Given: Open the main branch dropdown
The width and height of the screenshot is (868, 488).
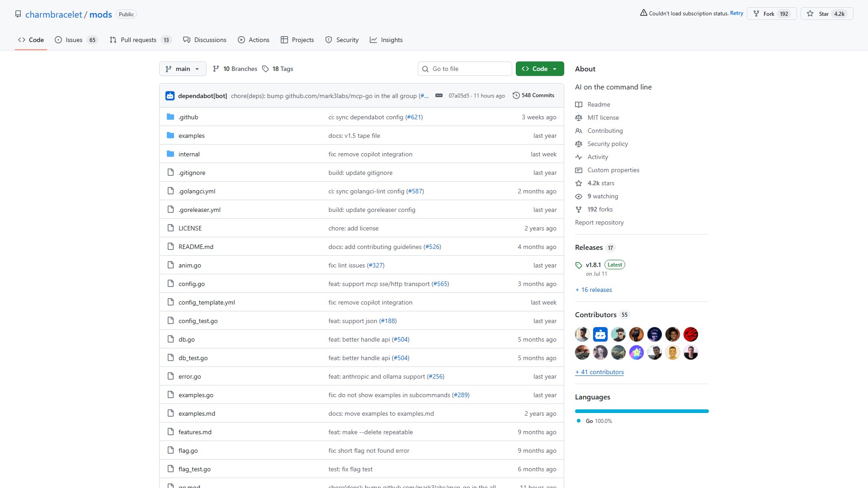Looking at the screenshot, I should (x=183, y=69).
